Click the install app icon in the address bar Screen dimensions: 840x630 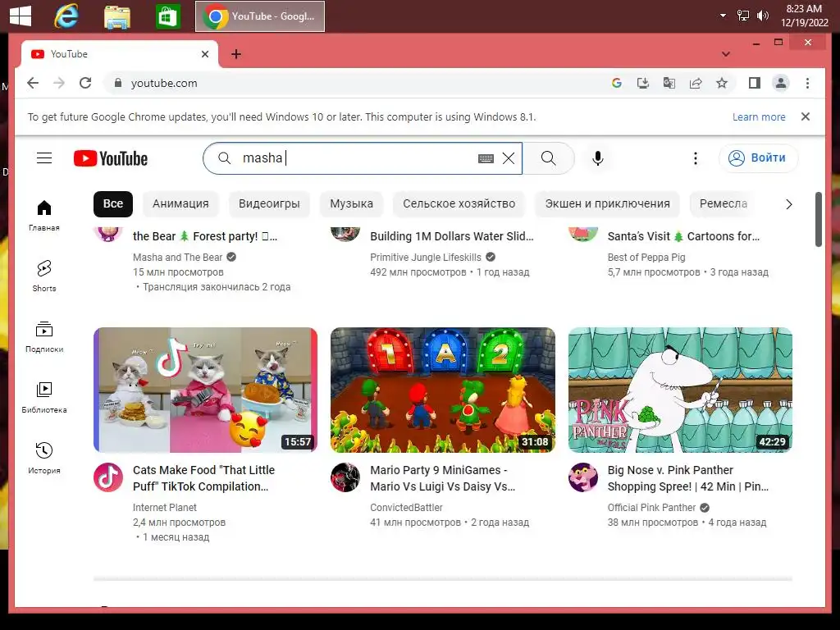(x=643, y=83)
